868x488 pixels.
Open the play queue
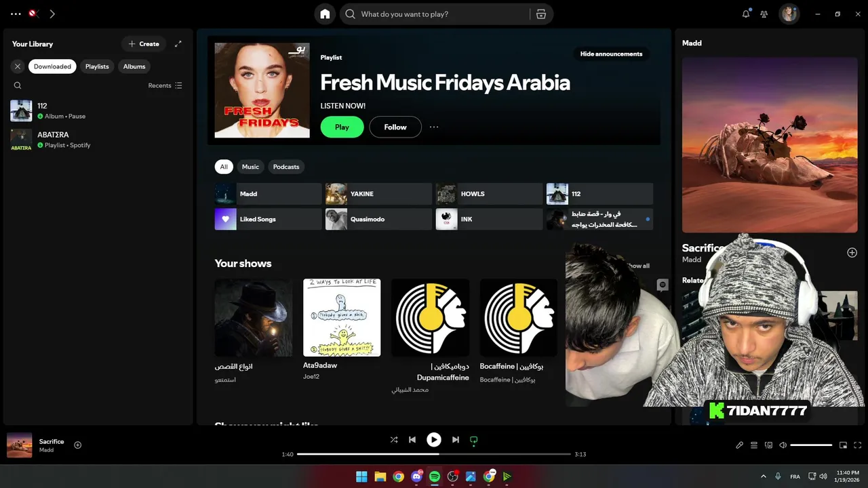[x=754, y=445]
